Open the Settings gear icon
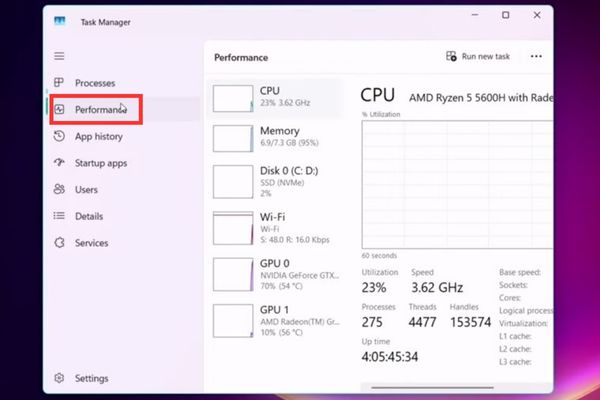 pos(60,379)
